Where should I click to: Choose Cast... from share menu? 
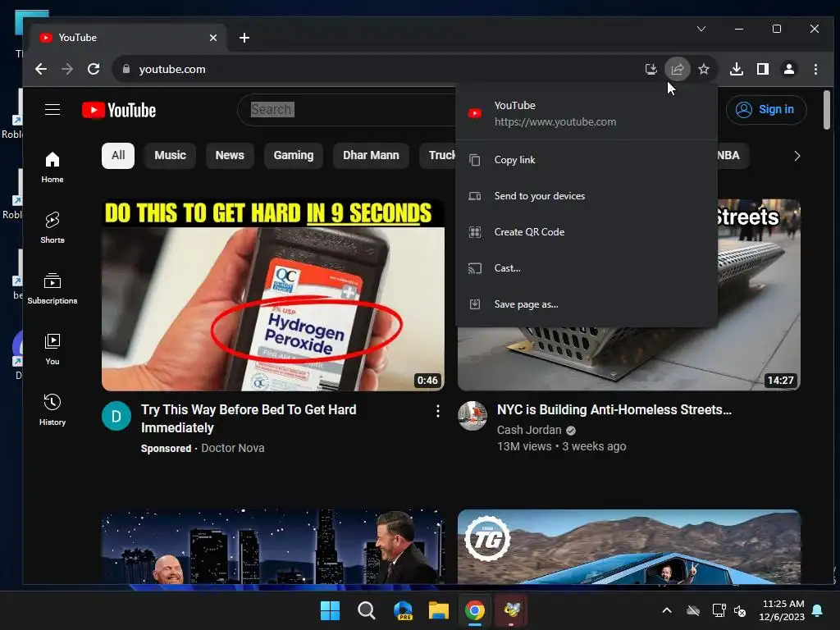587,268
